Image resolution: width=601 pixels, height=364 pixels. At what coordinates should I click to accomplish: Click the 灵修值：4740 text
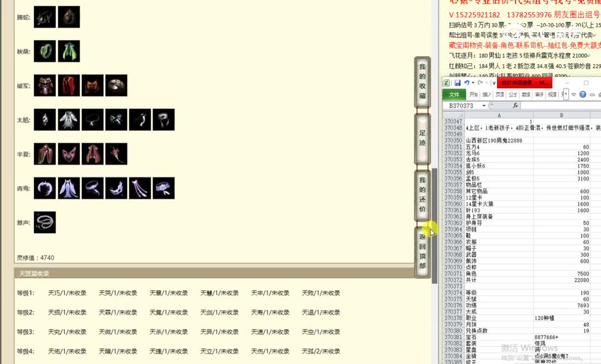pyautogui.click(x=35, y=258)
